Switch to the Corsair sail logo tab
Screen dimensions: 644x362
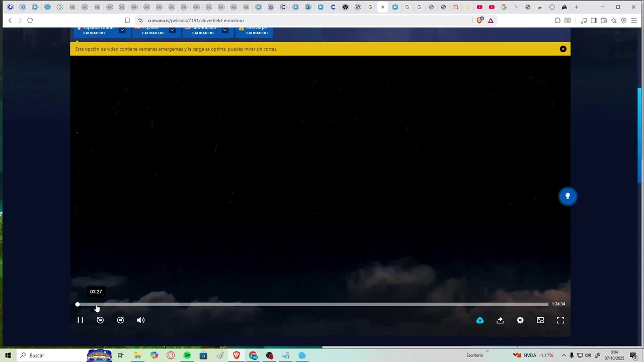pyautogui.click(x=564, y=7)
